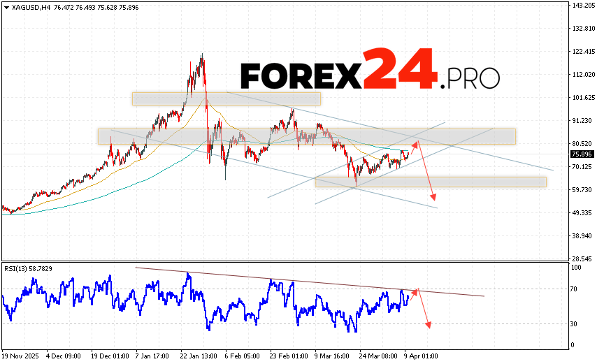Viewport: 597px width, 364px height.
Task: Select the gray support zone near 63
Action: pyautogui.click(x=430, y=182)
